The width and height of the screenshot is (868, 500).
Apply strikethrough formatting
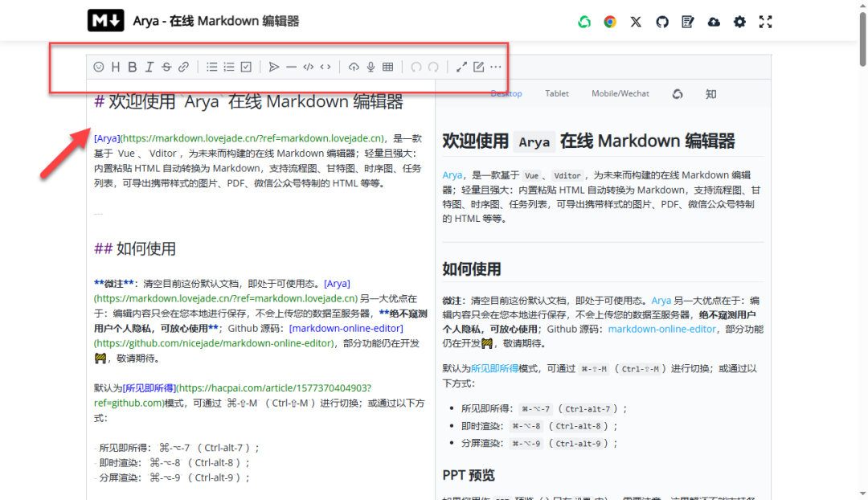pyautogui.click(x=166, y=67)
